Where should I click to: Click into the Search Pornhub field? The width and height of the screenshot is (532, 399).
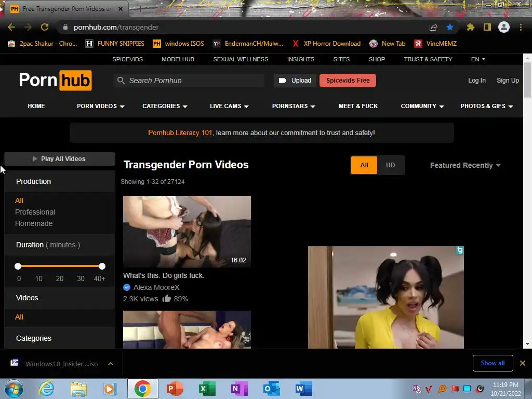coord(189,81)
